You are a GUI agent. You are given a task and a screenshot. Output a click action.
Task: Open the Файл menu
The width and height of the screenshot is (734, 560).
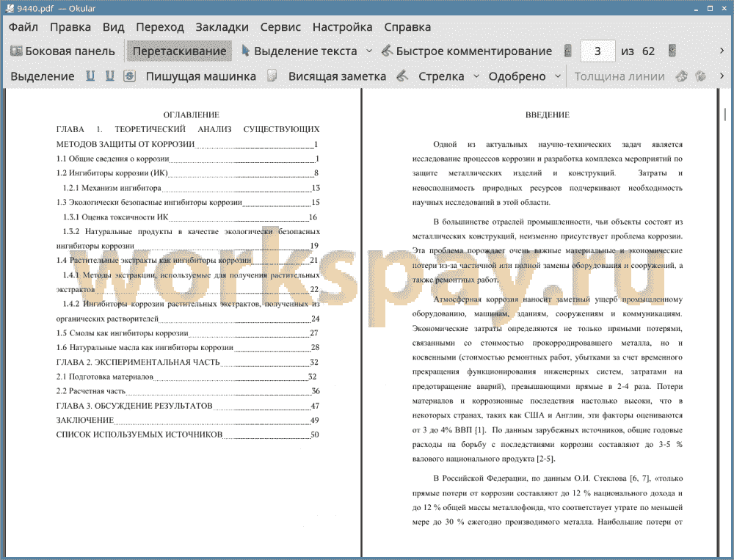click(23, 27)
